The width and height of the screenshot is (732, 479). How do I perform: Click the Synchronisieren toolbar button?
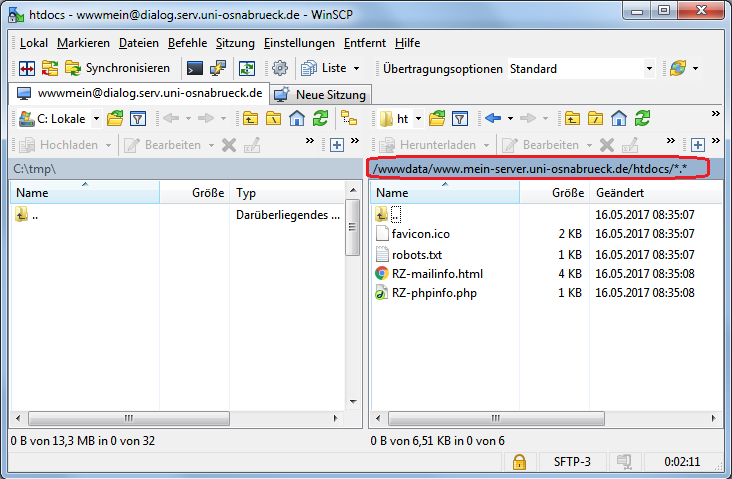point(117,68)
